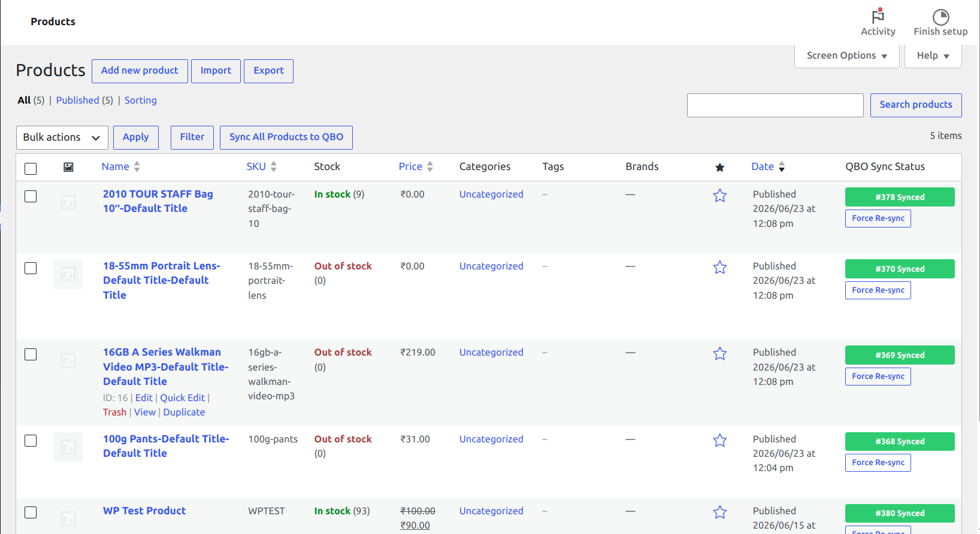Open 16GB A Series Walkman product link
Viewport: 980px width, 534px height.
click(165, 366)
